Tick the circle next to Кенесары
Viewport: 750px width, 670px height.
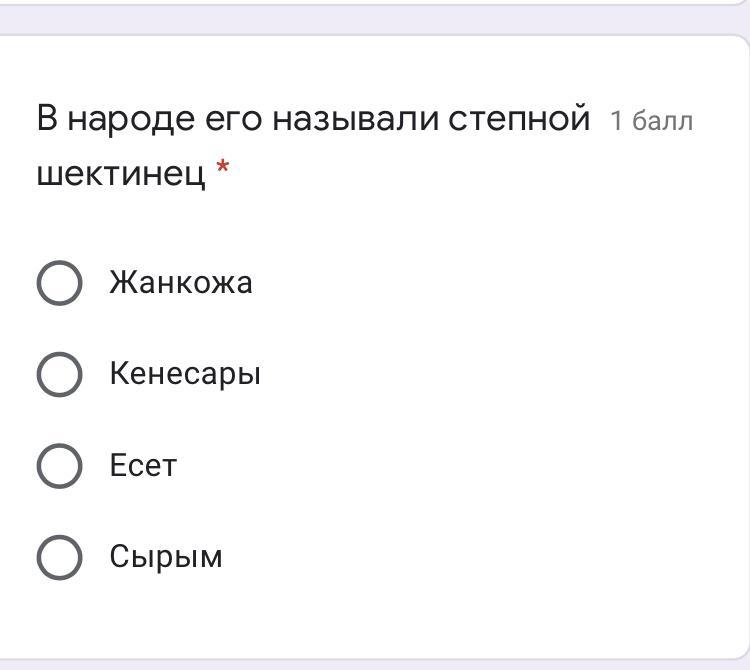[x=59, y=374]
